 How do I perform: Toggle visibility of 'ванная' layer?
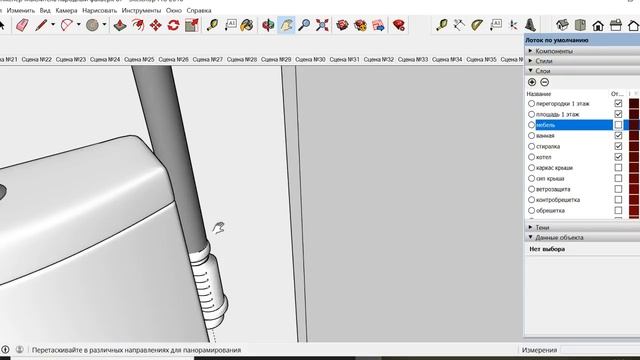pyautogui.click(x=618, y=136)
